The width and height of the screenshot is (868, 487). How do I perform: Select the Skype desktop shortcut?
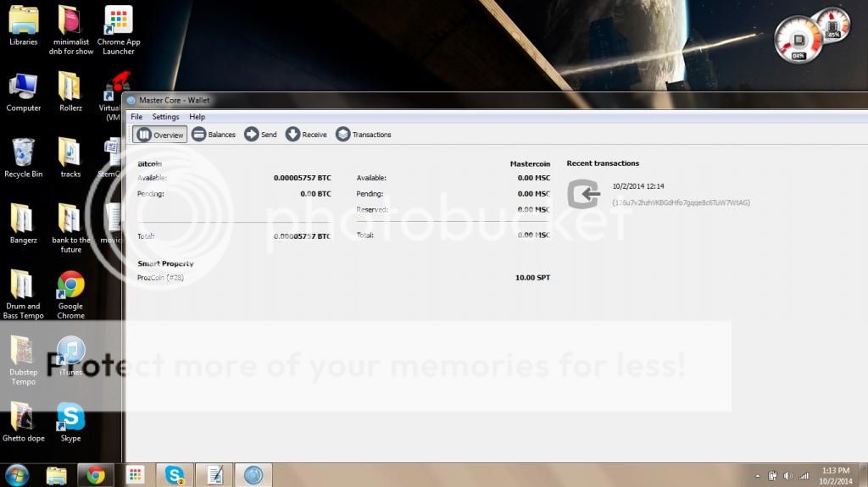[71, 423]
